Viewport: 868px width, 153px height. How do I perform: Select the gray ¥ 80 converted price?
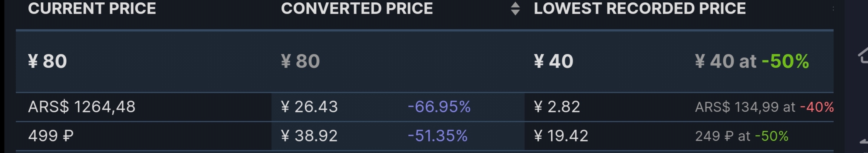(x=301, y=61)
